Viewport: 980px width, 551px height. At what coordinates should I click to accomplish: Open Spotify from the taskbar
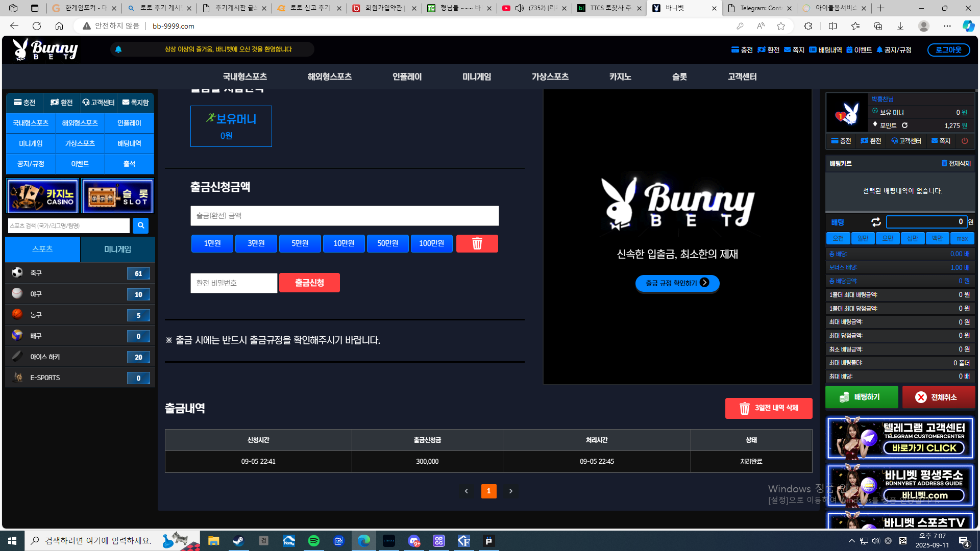pyautogui.click(x=314, y=541)
